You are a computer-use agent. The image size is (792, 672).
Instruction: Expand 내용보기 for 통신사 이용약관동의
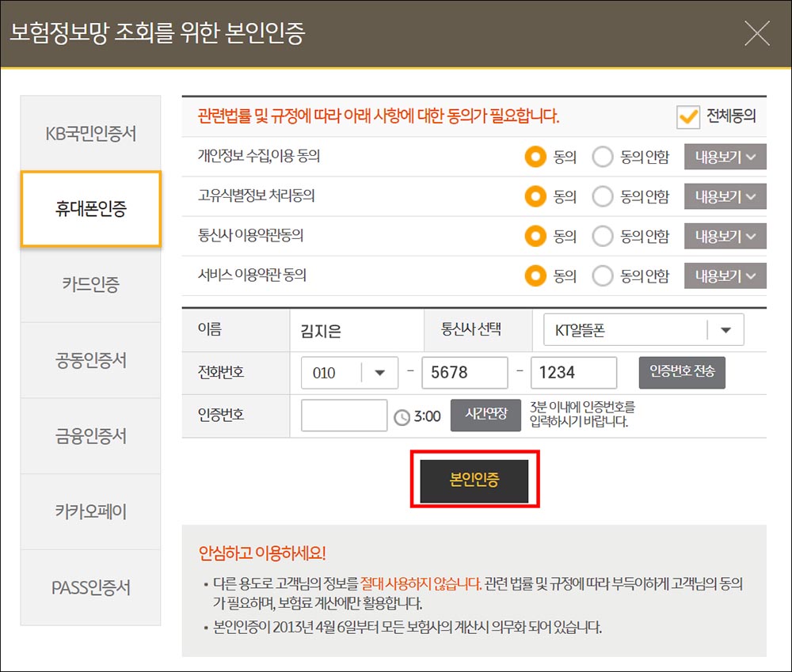click(724, 236)
